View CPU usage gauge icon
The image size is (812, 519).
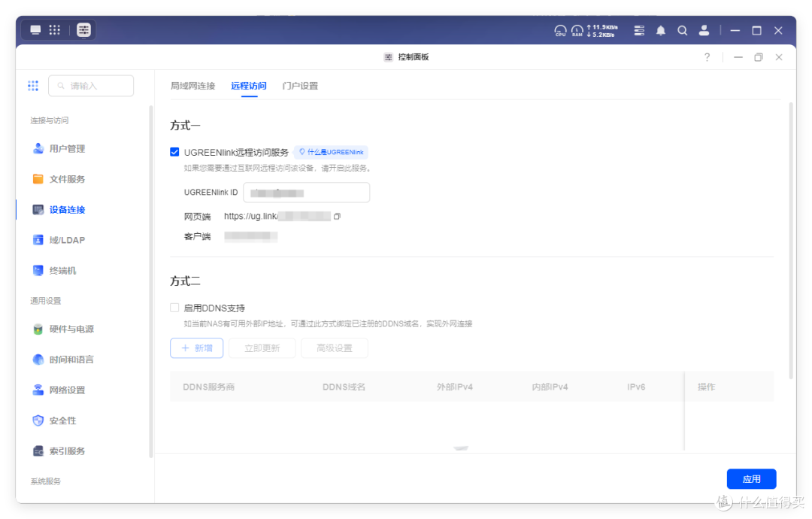560,31
